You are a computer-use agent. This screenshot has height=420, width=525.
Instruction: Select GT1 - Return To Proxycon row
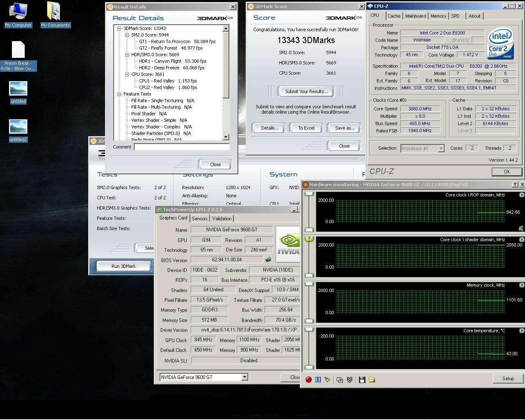pyautogui.click(x=177, y=41)
